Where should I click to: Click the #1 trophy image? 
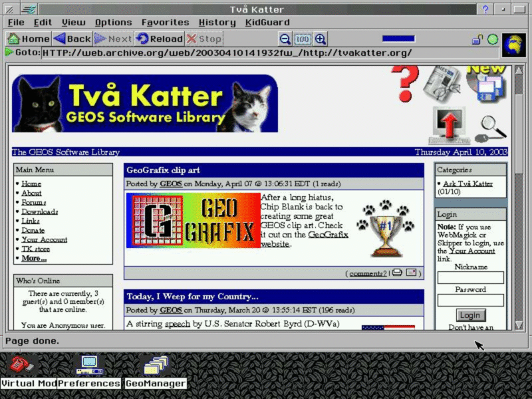click(385, 228)
